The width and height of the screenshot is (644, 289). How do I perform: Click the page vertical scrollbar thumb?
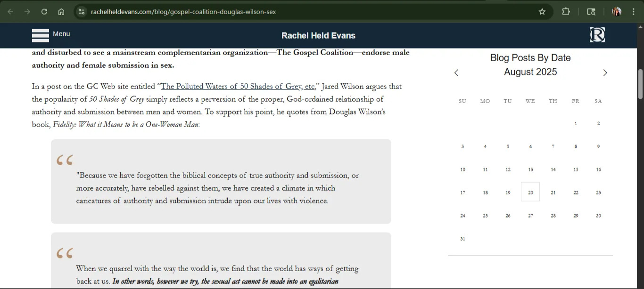(640, 84)
